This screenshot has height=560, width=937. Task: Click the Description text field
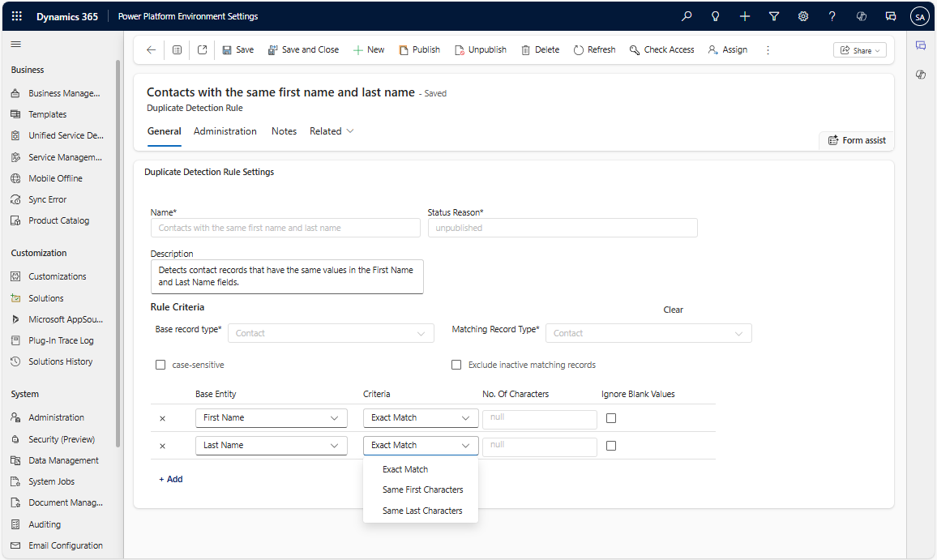pyautogui.click(x=287, y=276)
